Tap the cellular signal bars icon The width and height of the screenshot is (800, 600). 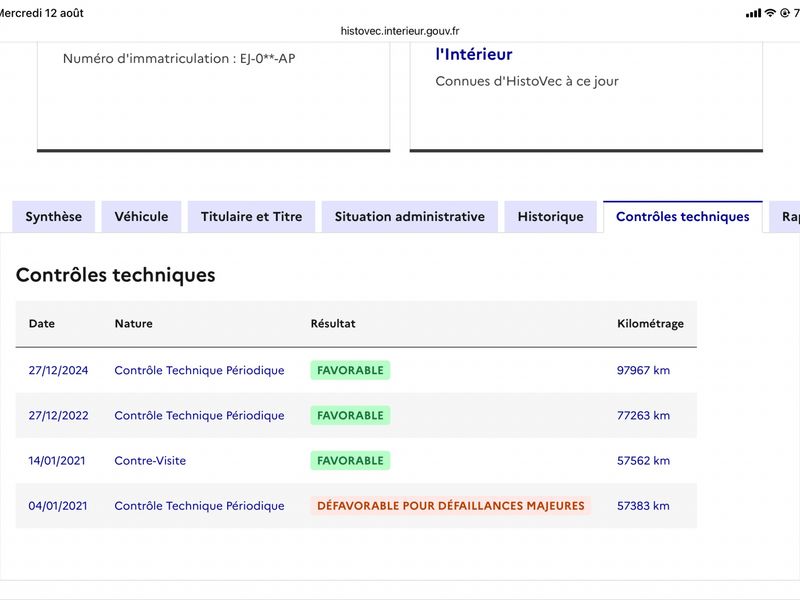753,13
